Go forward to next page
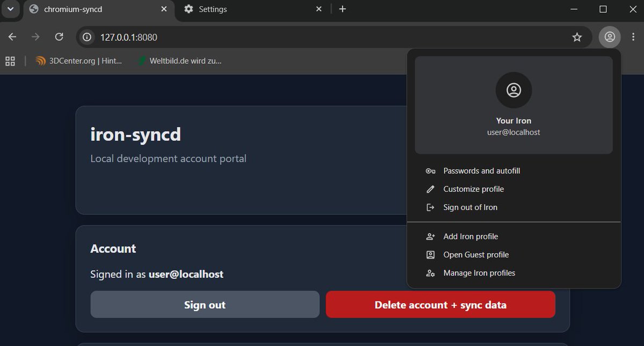 (36, 37)
